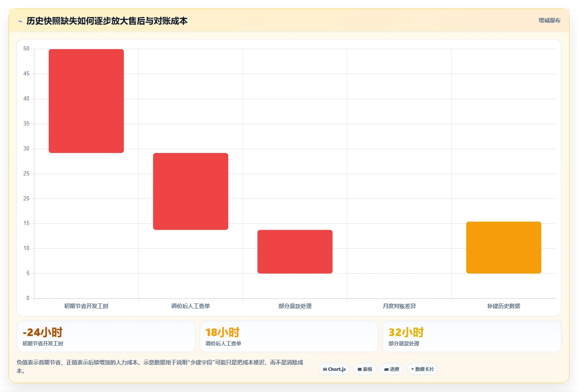Click the red 部分退款处理 waterfall bar

pyautogui.click(x=295, y=252)
